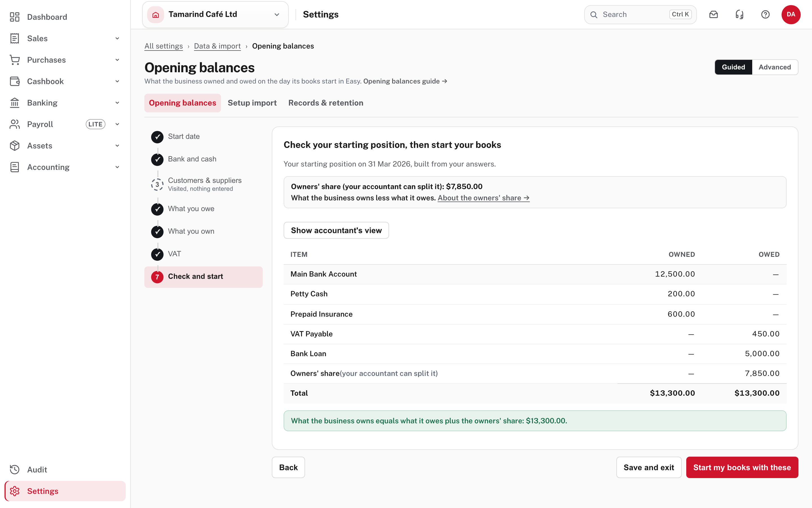Expand the Sales menu chevron

point(117,38)
